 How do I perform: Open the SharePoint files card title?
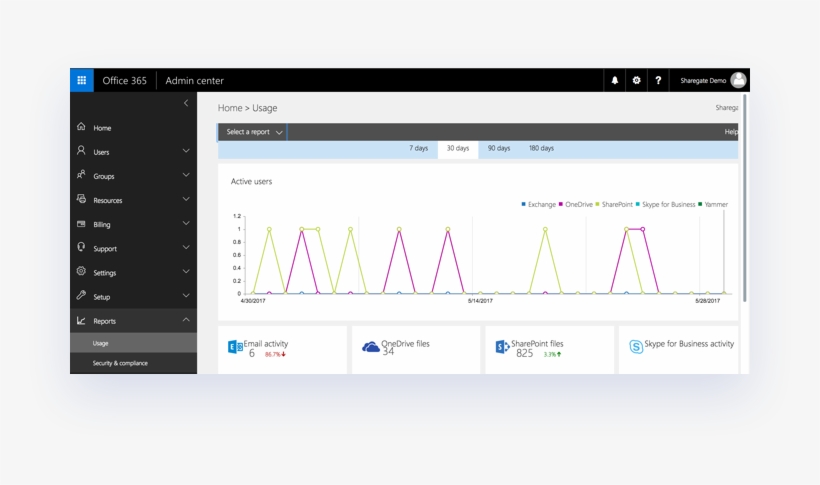(x=537, y=344)
